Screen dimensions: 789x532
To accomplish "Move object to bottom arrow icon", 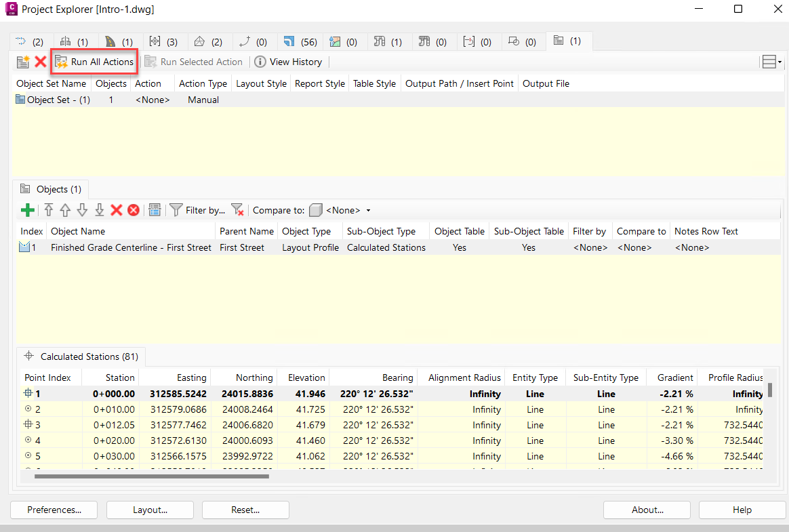I will click(x=100, y=210).
